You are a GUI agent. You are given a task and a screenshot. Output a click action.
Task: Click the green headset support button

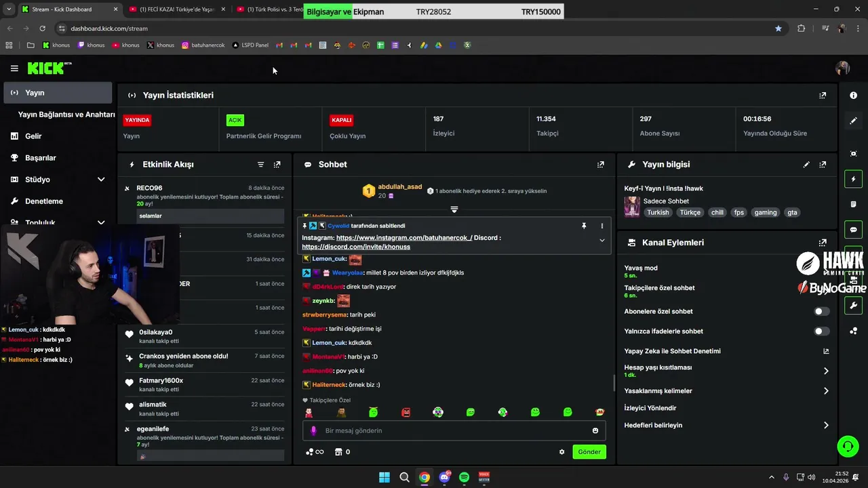[848, 446]
